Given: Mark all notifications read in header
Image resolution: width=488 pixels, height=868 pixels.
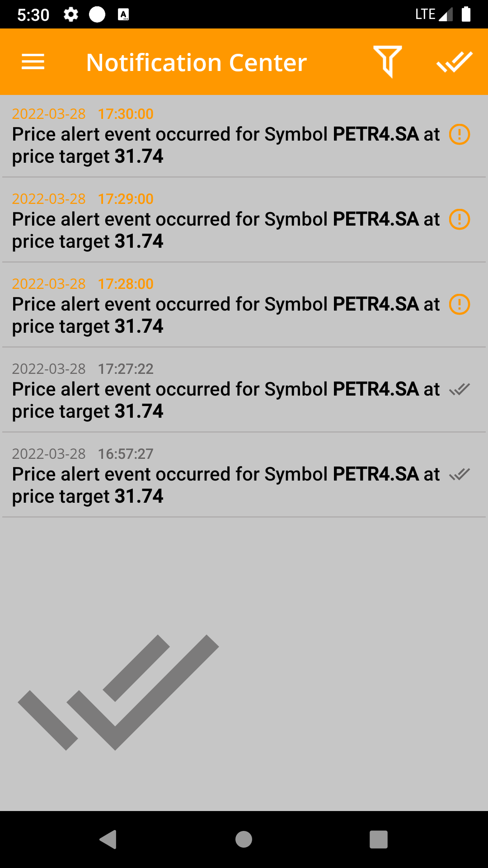Looking at the screenshot, I should pyautogui.click(x=454, y=61).
